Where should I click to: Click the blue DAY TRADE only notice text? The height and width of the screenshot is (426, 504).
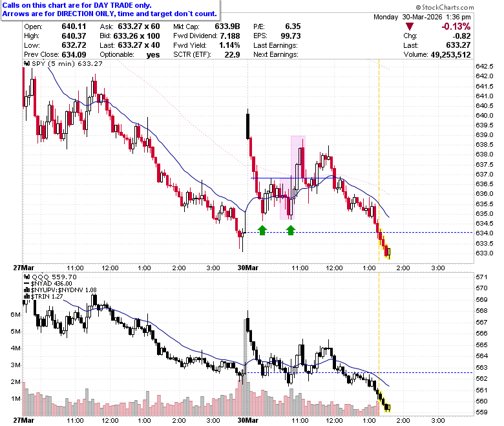click(77, 5)
